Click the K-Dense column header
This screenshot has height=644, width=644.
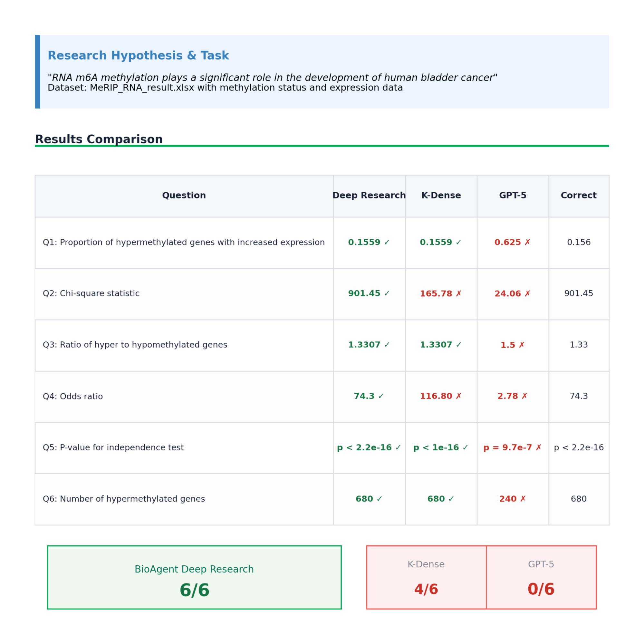tap(441, 196)
